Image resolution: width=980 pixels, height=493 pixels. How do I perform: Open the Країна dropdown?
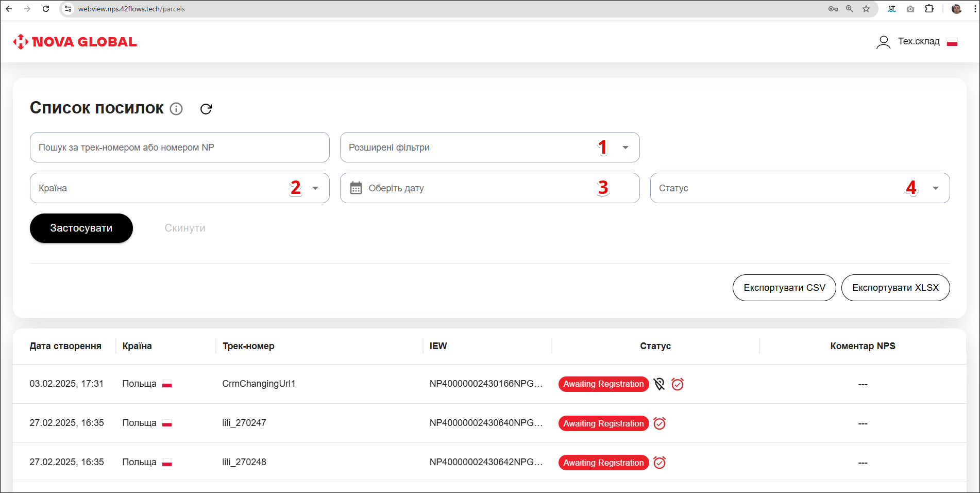[315, 188]
